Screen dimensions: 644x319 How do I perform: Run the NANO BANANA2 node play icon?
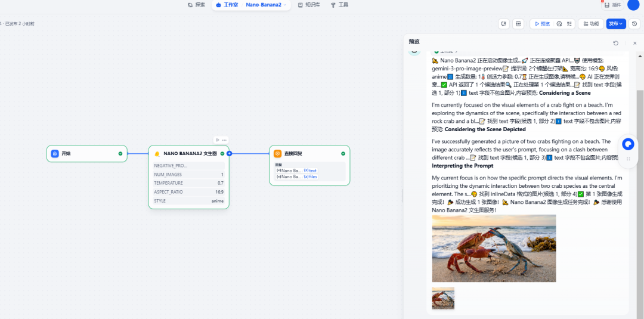[x=218, y=140]
